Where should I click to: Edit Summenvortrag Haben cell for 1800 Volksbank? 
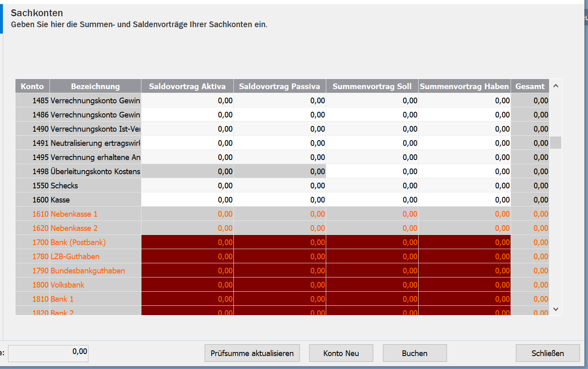click(x=464, y=285)
